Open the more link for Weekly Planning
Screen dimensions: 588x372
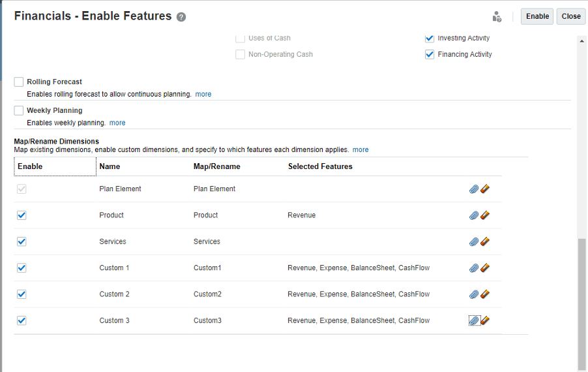coord(117,123)
